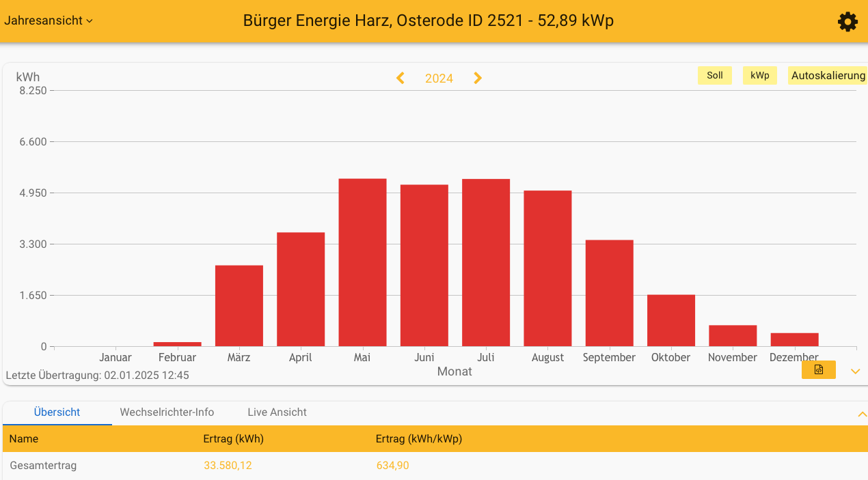
Task: Click the Ertrag (kWh) column header
Action: pos(234,439)
